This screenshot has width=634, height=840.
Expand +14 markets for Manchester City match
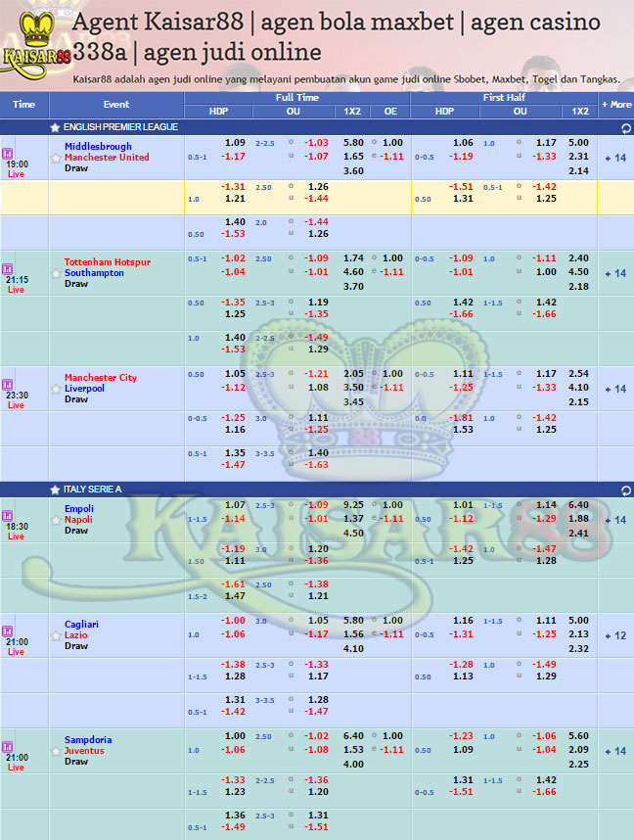coord(615,389)
